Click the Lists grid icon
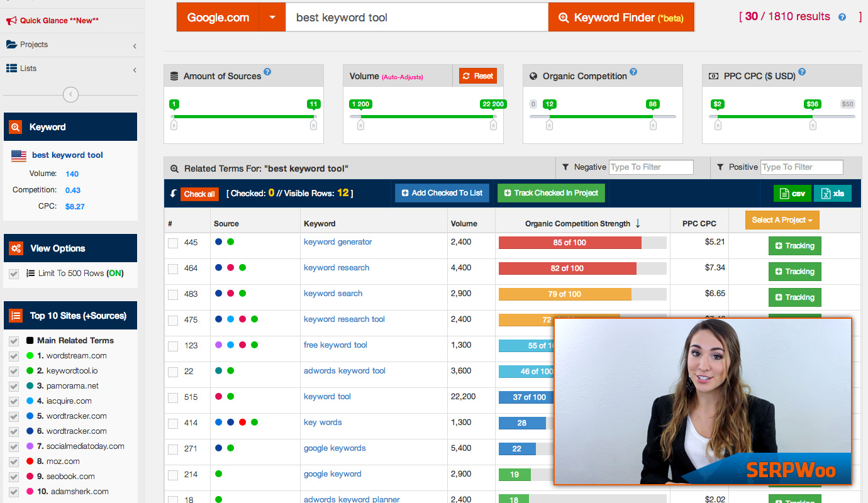 (x=11, y=68)
